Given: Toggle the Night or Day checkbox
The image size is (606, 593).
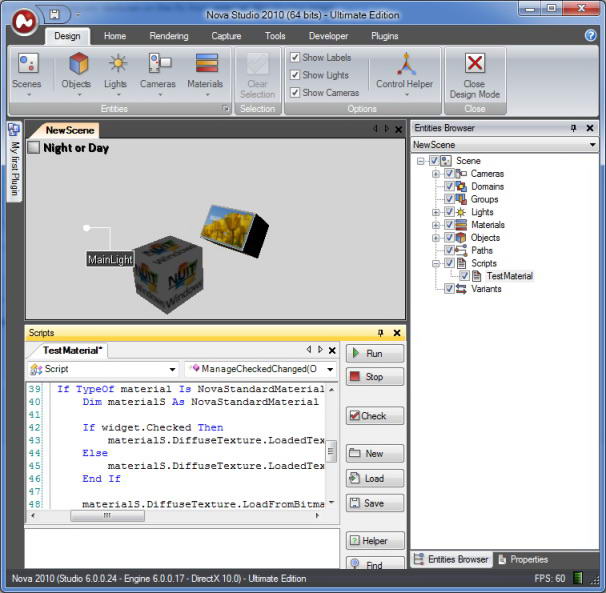Looking at the screenshot, I should pos(34,147).
